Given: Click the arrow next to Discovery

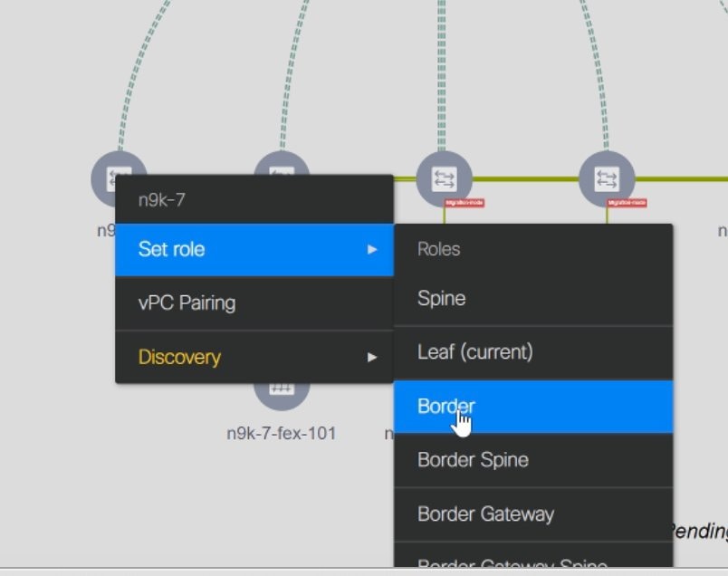Looking at the screenshot, I should [372, 357].
